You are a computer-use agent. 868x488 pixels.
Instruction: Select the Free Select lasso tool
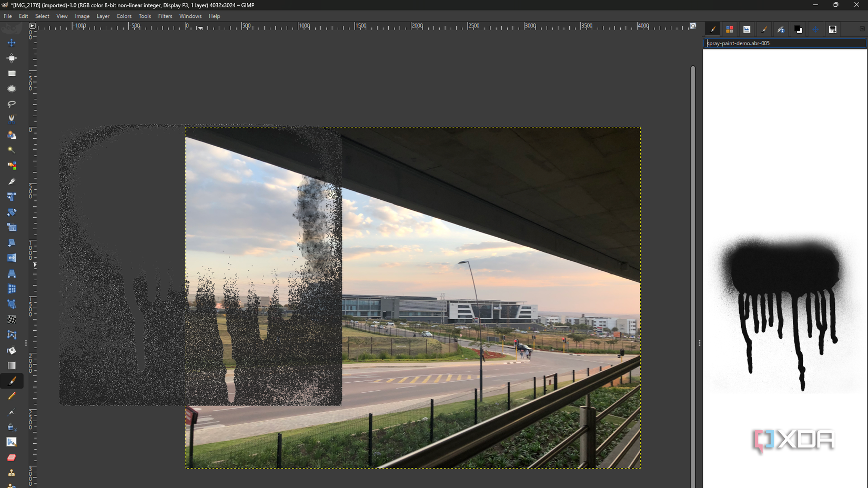12,104
